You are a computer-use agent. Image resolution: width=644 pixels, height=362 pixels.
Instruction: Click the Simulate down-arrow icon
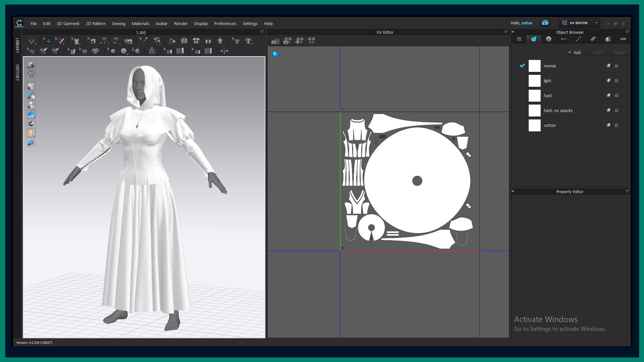pos(32,41)
